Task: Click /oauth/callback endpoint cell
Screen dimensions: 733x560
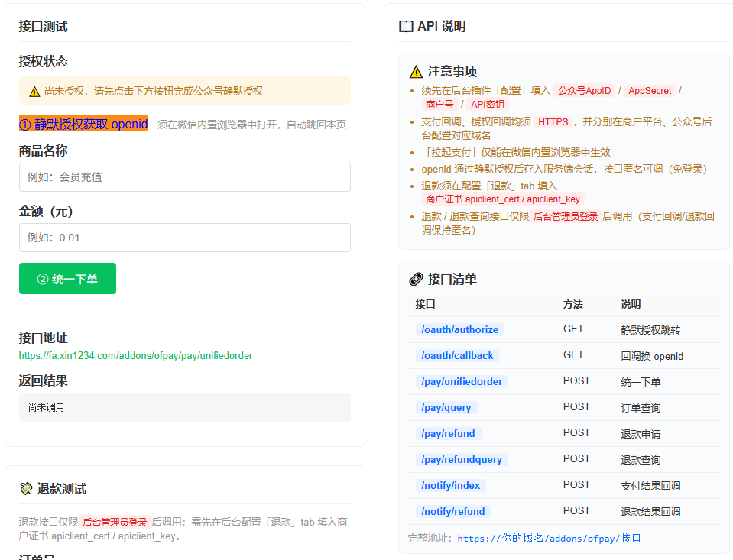Action: tap(457, 356)
